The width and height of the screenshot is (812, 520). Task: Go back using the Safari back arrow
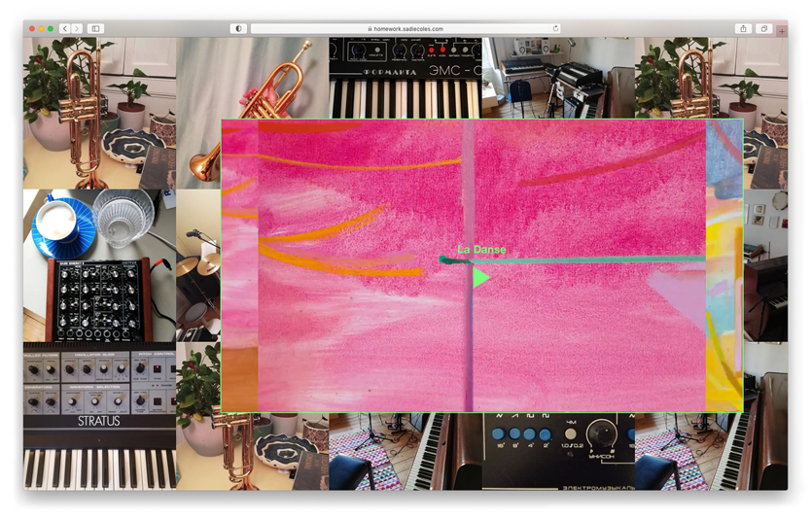coord(64,29)
